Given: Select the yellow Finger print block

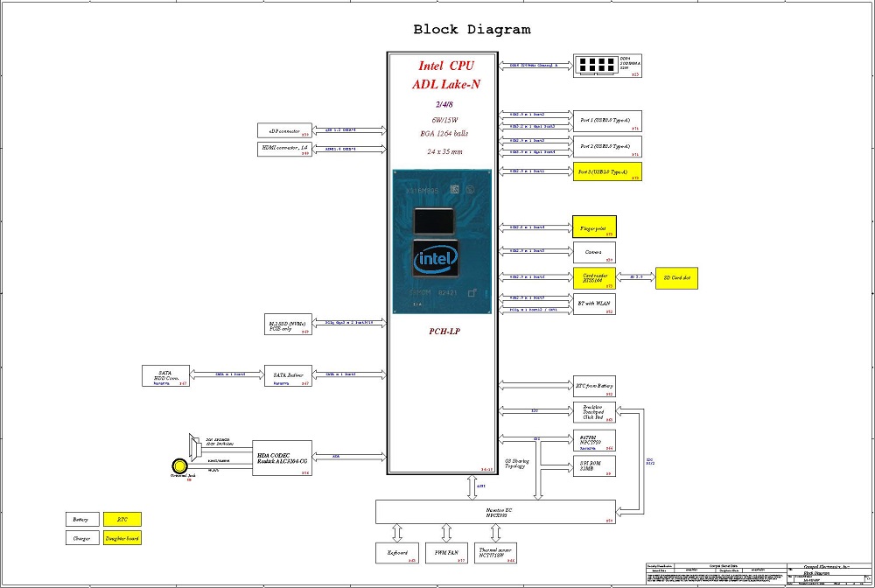Looking at the screenshot, I should [594, 227].
